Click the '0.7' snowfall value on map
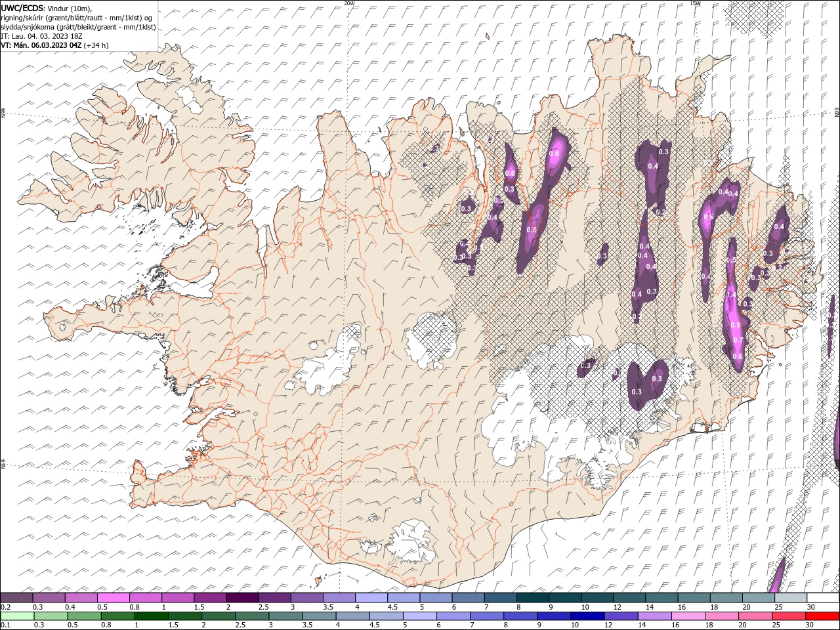 tap(738, 341)
